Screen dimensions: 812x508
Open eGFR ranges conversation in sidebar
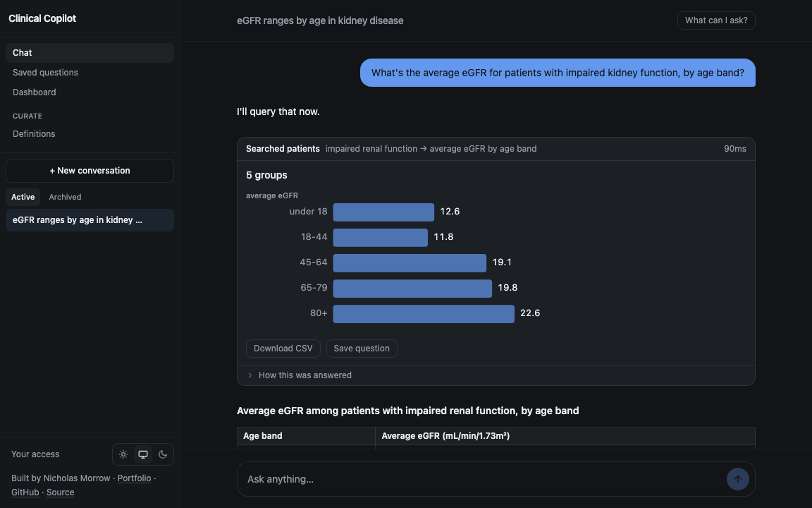pos(90,220)
